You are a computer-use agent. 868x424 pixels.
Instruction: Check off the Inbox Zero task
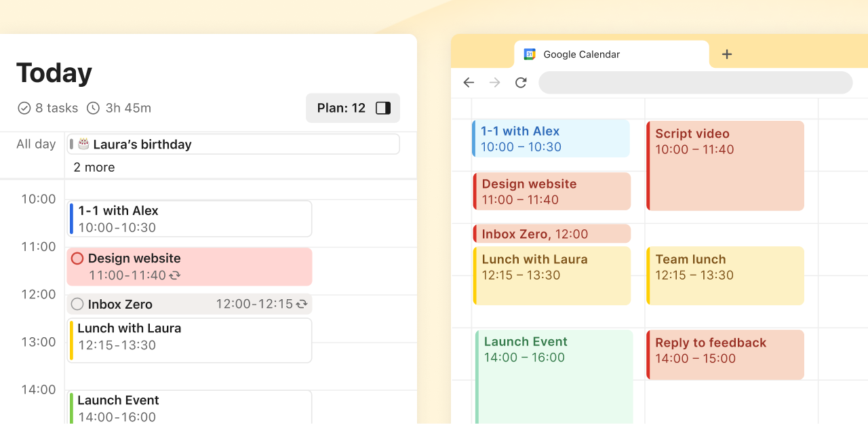[77, 304]
